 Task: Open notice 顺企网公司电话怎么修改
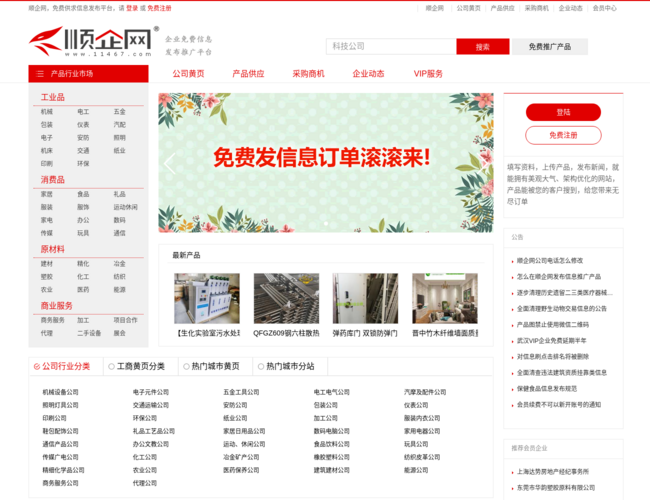[x=550, y=261]
